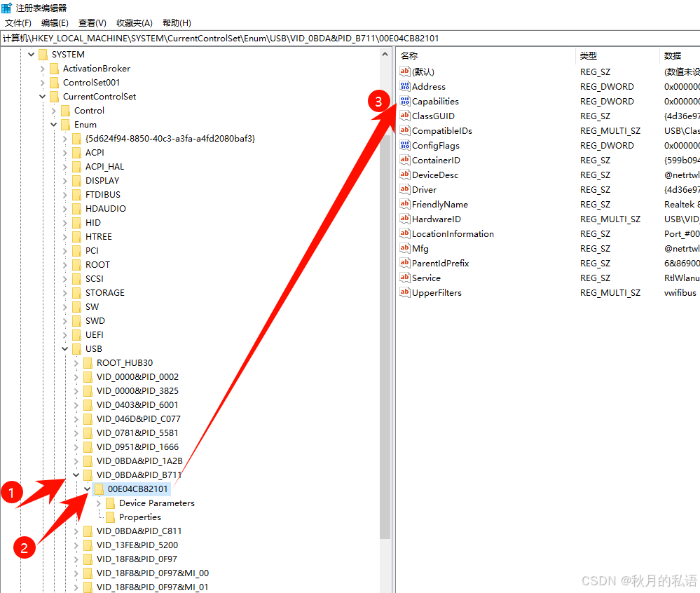Viewport: 700px width, 593px height.
Task: Click the vwifibus data value
Action: click(680, 293)
